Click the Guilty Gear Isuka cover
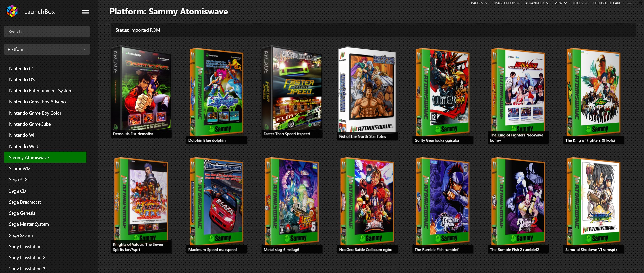Viewport: 644px width, 273px height. tap(442, 92)
